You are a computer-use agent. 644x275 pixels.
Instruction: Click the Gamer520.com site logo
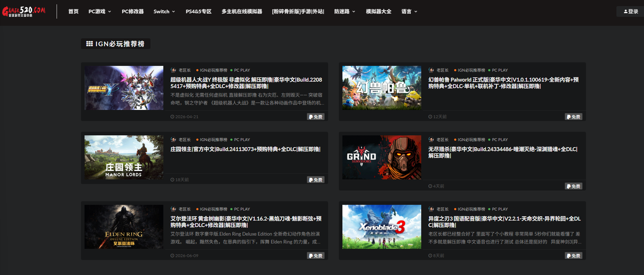point(24,11)
